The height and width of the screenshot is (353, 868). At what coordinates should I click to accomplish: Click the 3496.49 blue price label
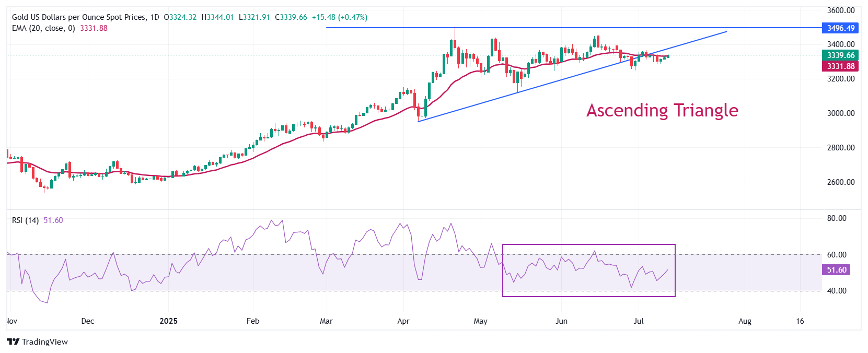pos(840,28)
